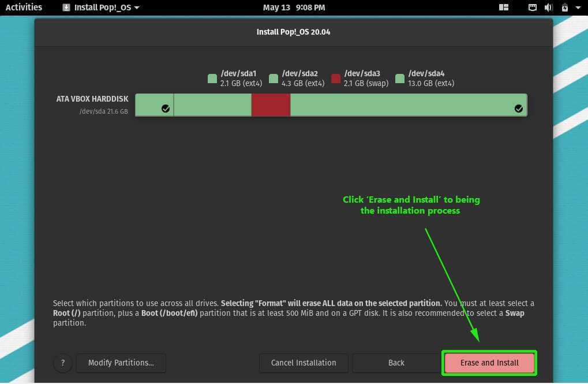Click the /dev/sda2 green legend swatch

coord(274,78)
